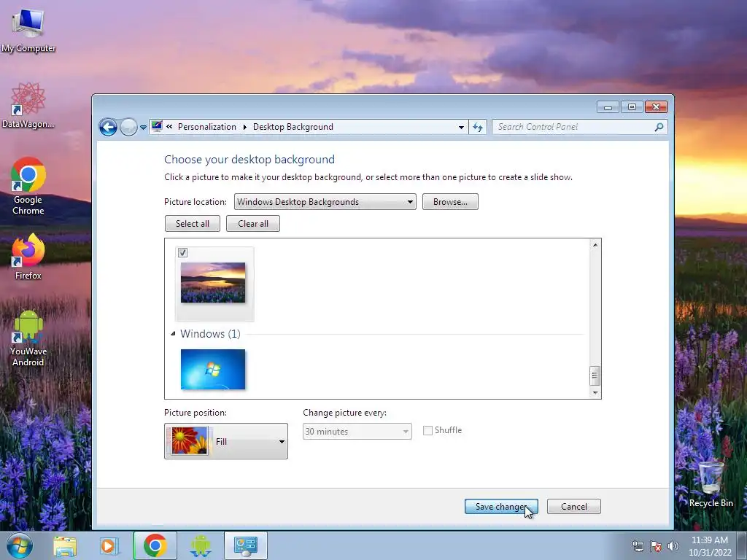The image size is (747, 560).
Task: Collapse the Windows (1) group
Action: tap(173, 334)
